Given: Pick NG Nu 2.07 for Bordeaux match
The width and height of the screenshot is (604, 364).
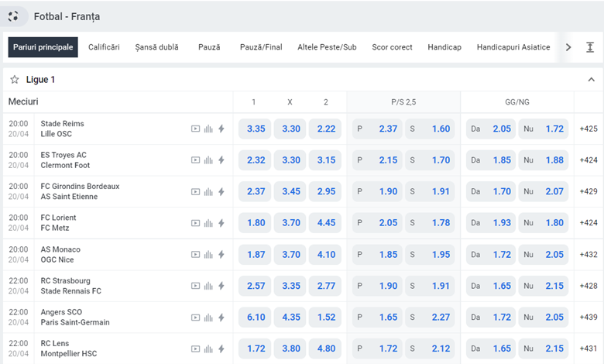Looking at the screenshot, I should coord(544,191).
